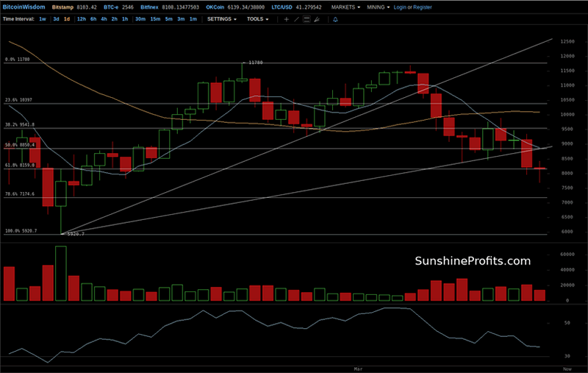Pick the 30m time interval

140,19
